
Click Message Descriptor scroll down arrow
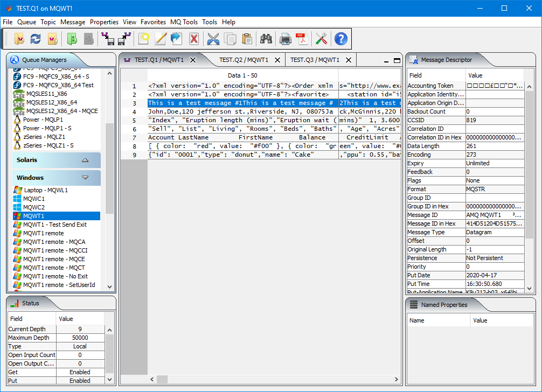point(529,289)
